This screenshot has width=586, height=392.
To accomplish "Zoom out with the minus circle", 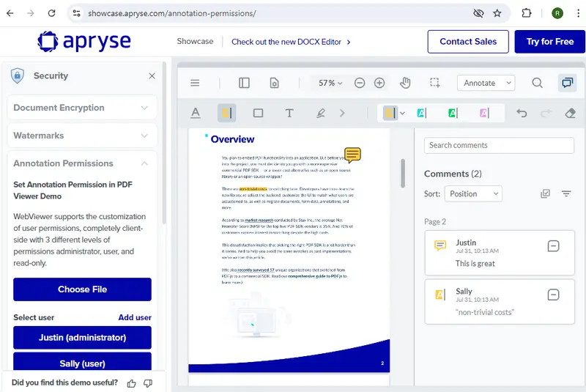I will tap(360, 83).
